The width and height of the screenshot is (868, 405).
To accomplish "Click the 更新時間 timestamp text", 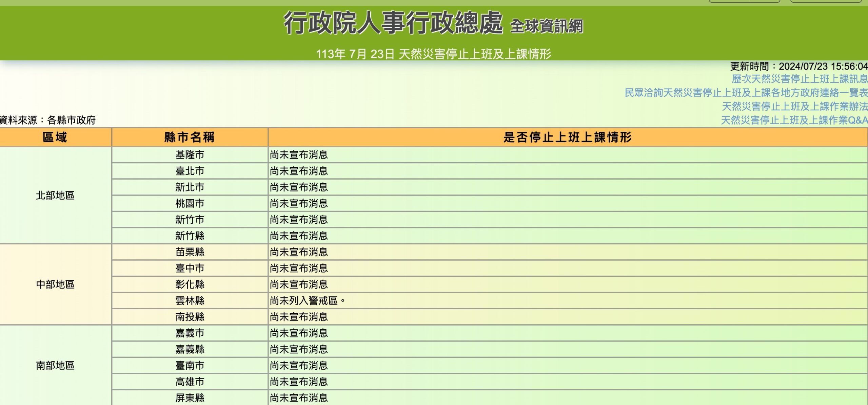I will [799, 66].
